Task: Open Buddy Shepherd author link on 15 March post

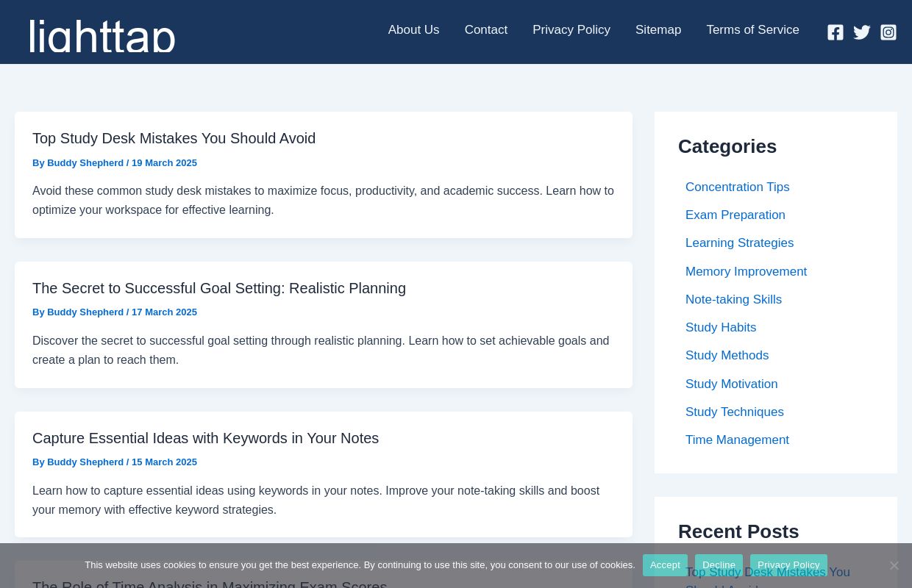Action: click(x=85, y=462)
